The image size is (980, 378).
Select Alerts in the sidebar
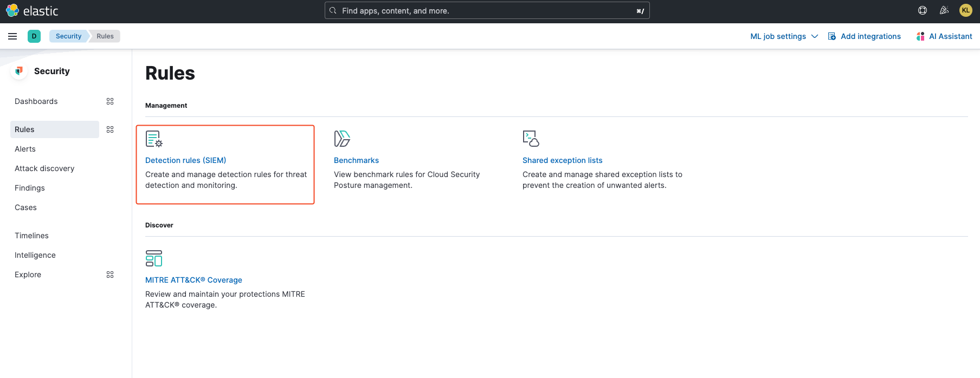25,149
